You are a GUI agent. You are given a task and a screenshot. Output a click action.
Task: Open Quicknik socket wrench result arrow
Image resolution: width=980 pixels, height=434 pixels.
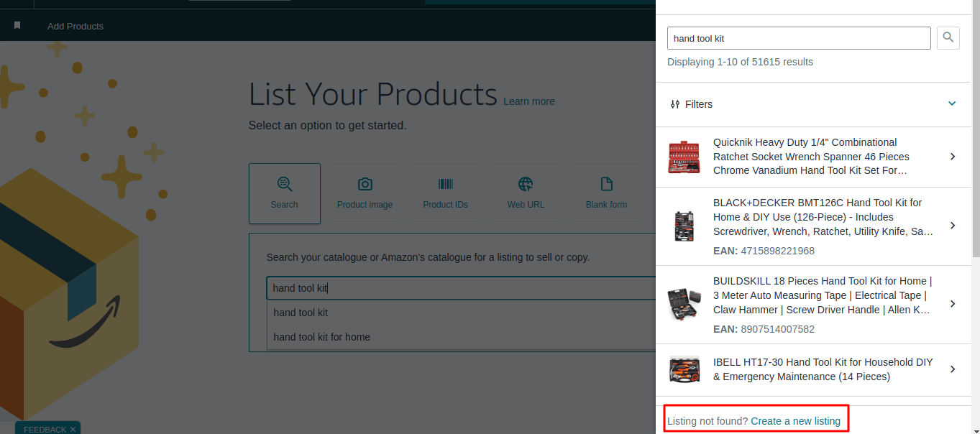[953, 157]
